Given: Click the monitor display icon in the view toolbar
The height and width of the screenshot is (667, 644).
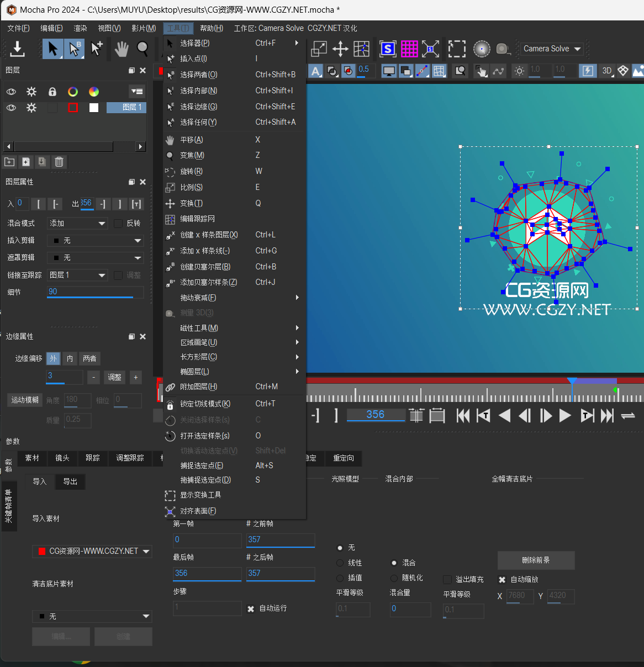Looking at the screenshot, I should (389, 71).
